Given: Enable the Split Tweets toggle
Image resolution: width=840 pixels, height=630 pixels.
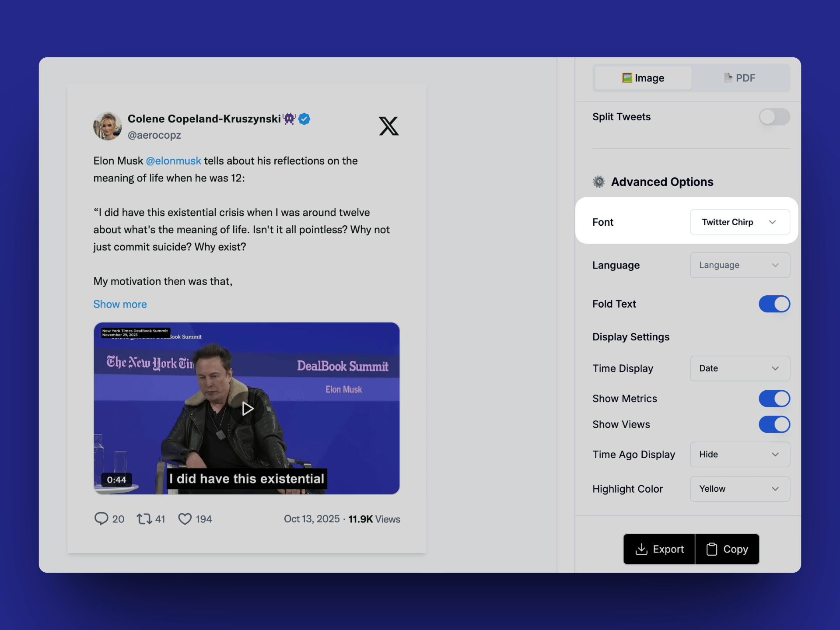Looking at the screenshot, I should 774,117.
